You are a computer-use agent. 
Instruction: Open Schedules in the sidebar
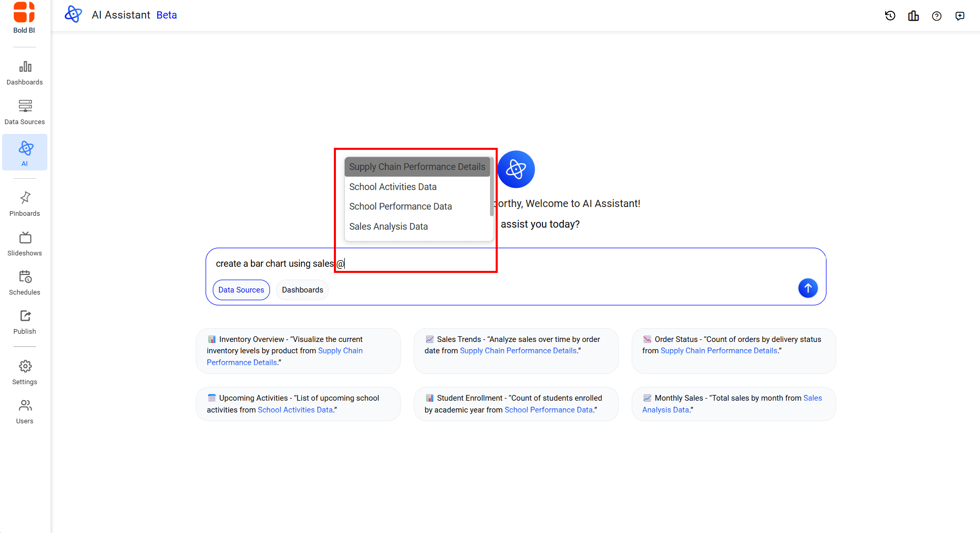[x=25, y=283]
